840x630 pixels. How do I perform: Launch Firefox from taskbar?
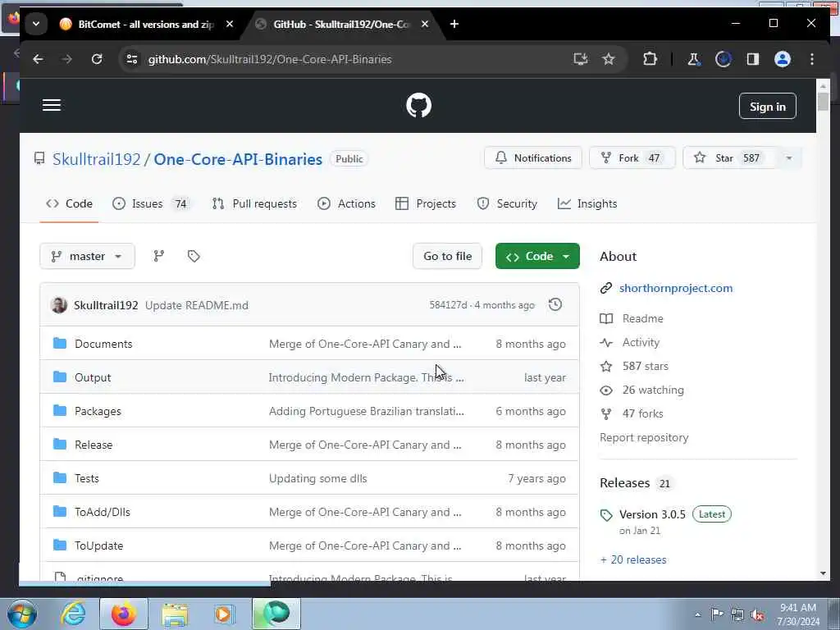(124, 614)
